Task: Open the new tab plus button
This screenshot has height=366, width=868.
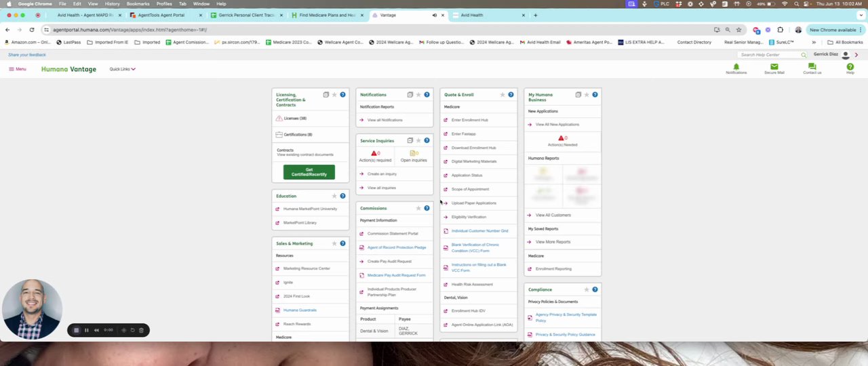Action: (x=535, y=15)
